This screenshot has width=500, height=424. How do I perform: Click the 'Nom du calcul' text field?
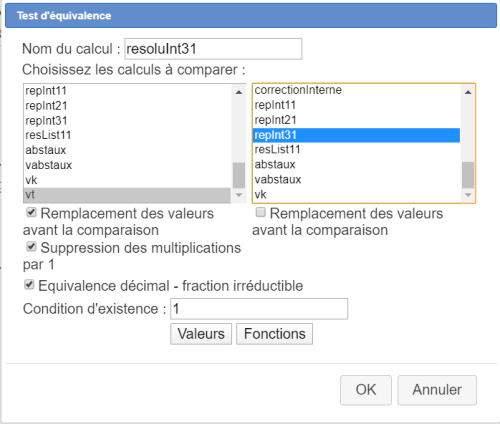213,49
